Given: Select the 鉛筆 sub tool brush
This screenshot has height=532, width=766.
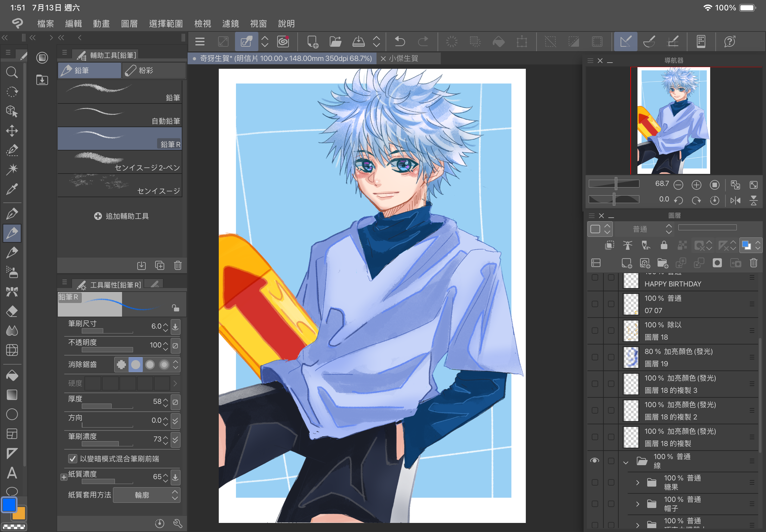Looking at the screenshot, I should pos(120,92).
